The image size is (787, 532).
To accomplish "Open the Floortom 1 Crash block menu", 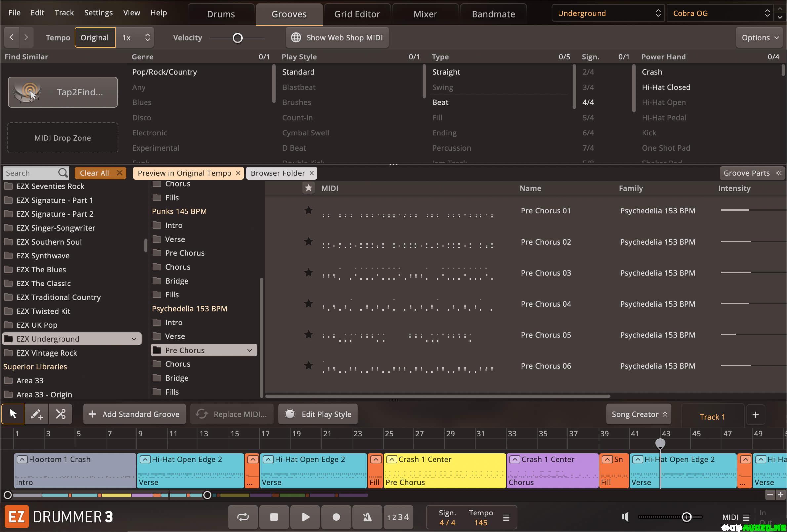I will point(22,459).
